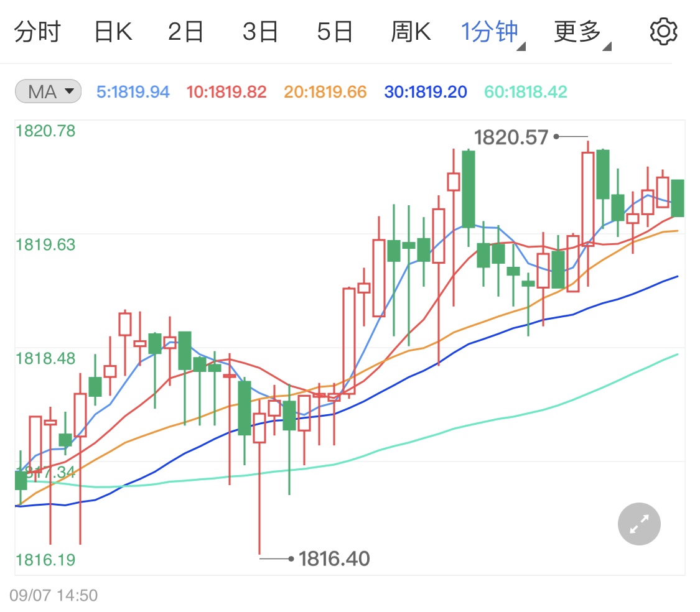Select the 2日 chart tab

(x=185, y=32)
